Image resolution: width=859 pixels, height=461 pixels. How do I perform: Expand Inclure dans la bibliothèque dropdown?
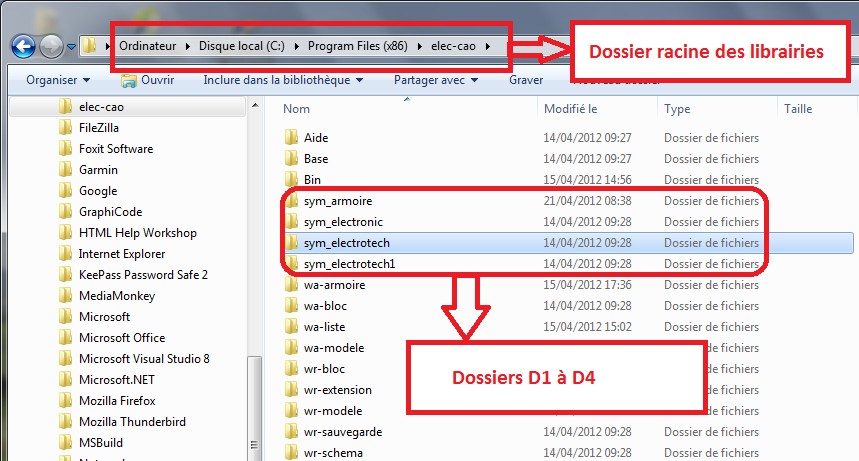(x=282, y=80)
